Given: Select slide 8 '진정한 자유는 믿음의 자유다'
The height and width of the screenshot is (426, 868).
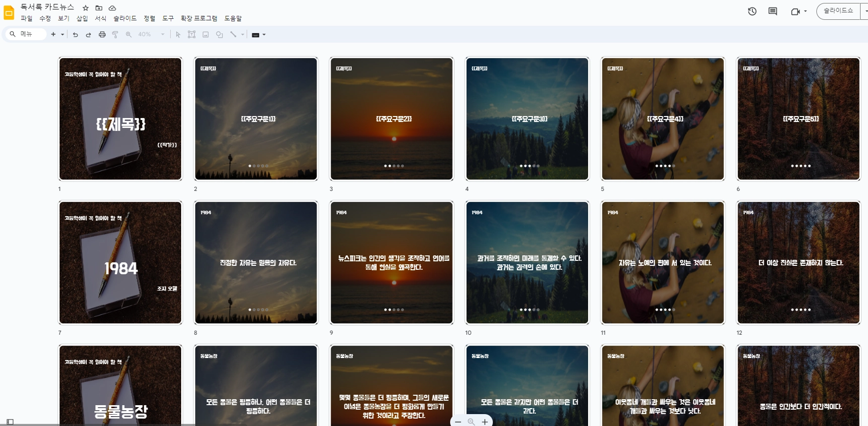Looking at the screenshot, I should point(256,263).
